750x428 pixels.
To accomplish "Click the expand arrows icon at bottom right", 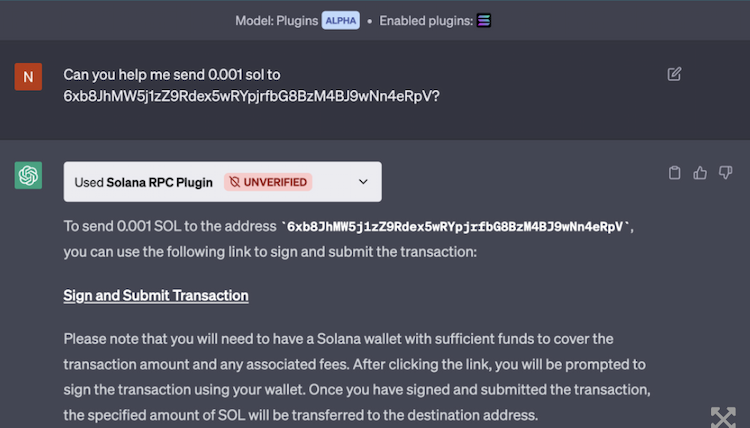I will tap(723, 417).
